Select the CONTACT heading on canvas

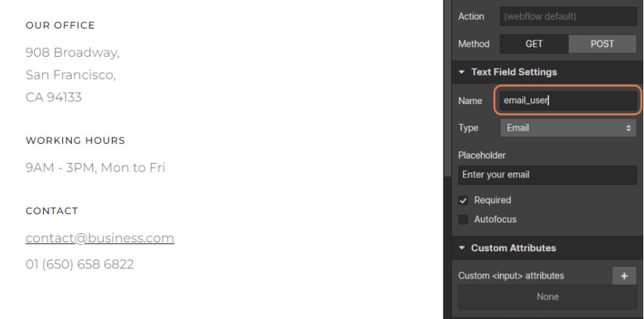pyautogui.click(x=52, y=211)
